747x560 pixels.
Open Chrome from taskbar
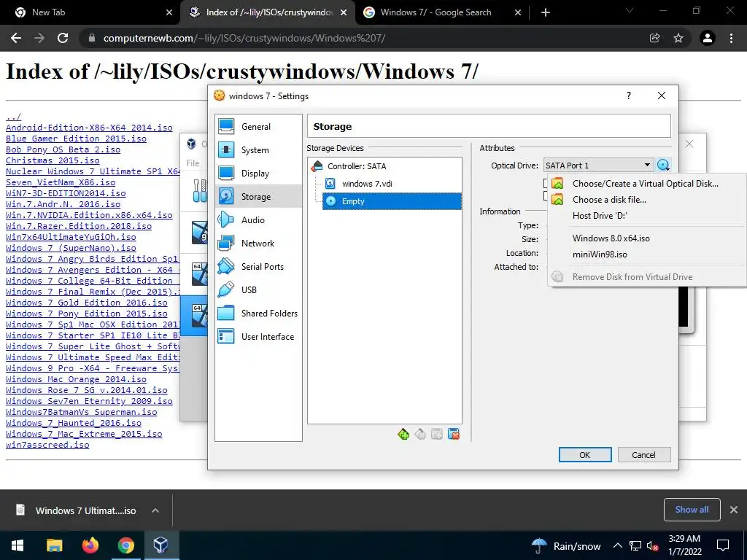pyautogui.click(x=125, y=545)
